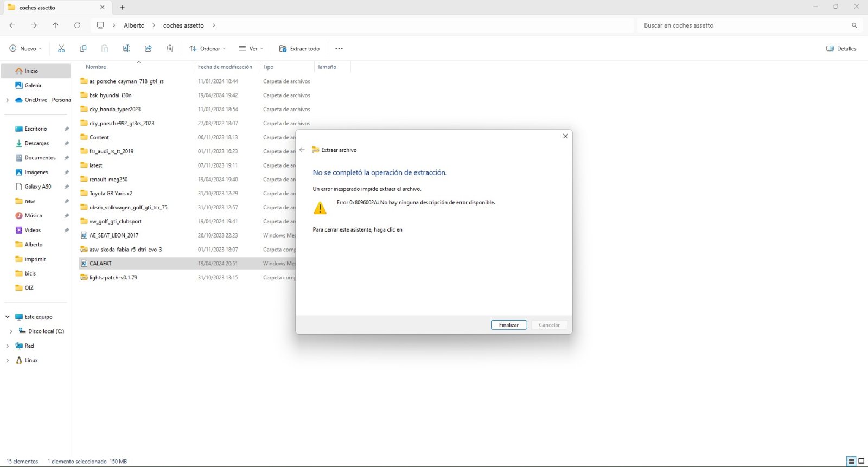Screen dimensions: 868x467
Task: Click the Share icon in toolbar
Action: [x=148, y=49]
